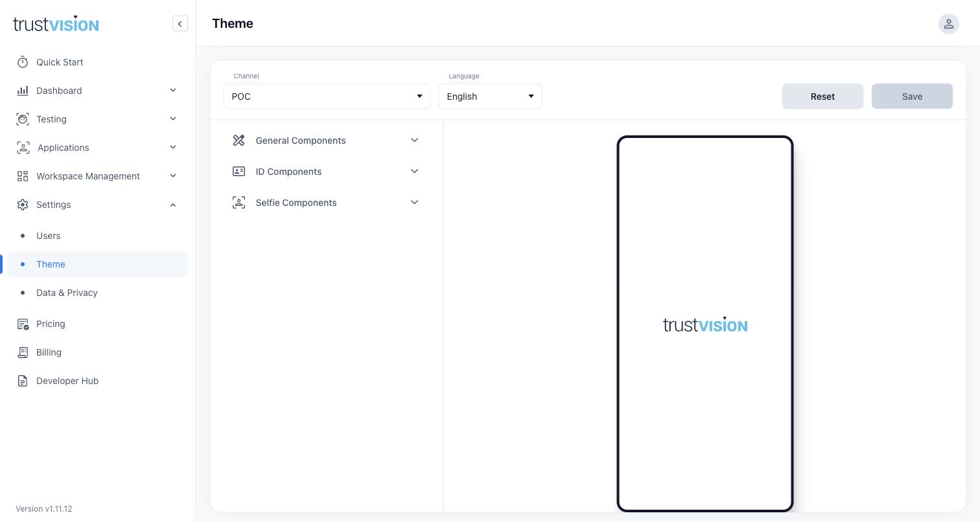The height and width of the screenshot is (522, 980).
Task: Click the Developer Hub document icon
Action: [23, 381]
